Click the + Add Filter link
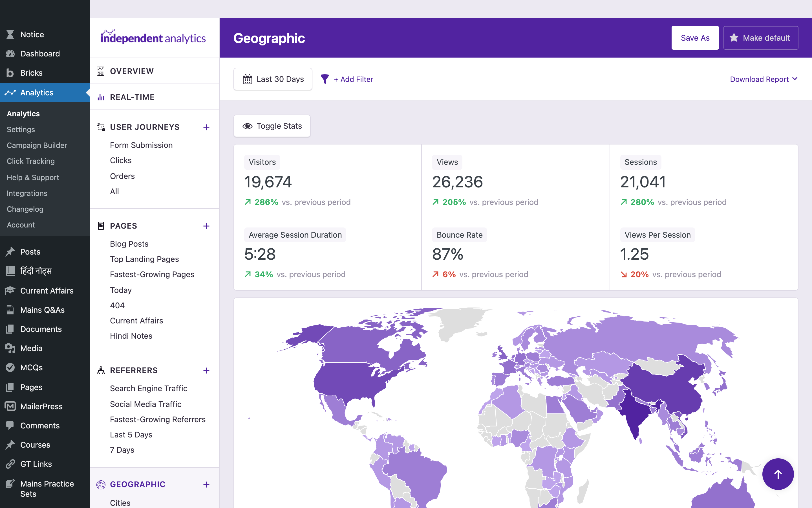Screen dimensions: 812x508 353,79
